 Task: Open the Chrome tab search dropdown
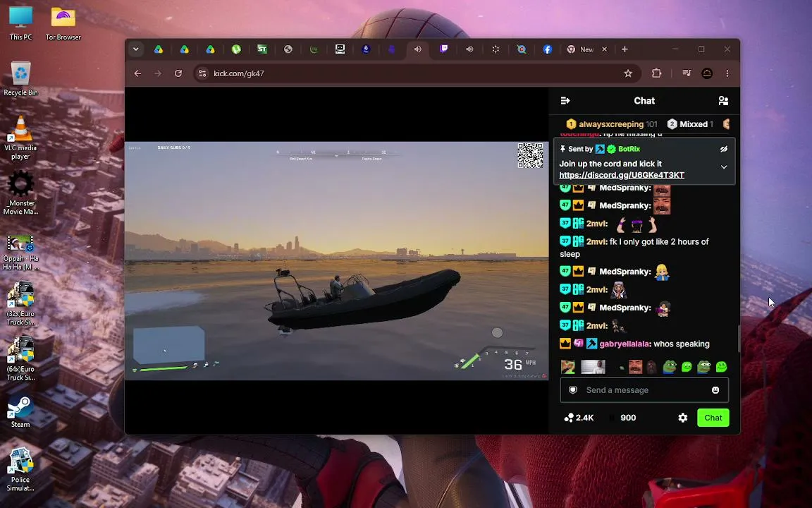(135, 49)
